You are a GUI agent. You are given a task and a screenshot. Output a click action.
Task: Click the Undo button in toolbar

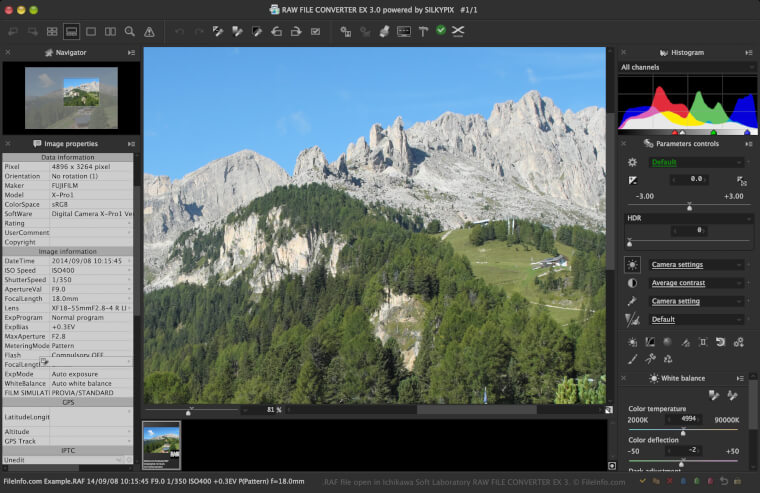click(180, 32)
